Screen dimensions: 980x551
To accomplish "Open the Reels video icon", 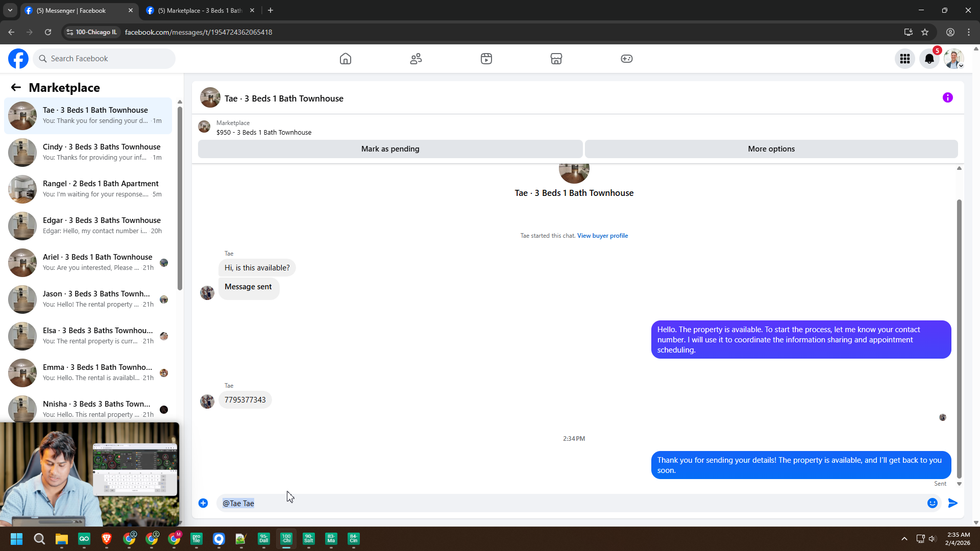I will pyautogui.click(x=486, y=59).
